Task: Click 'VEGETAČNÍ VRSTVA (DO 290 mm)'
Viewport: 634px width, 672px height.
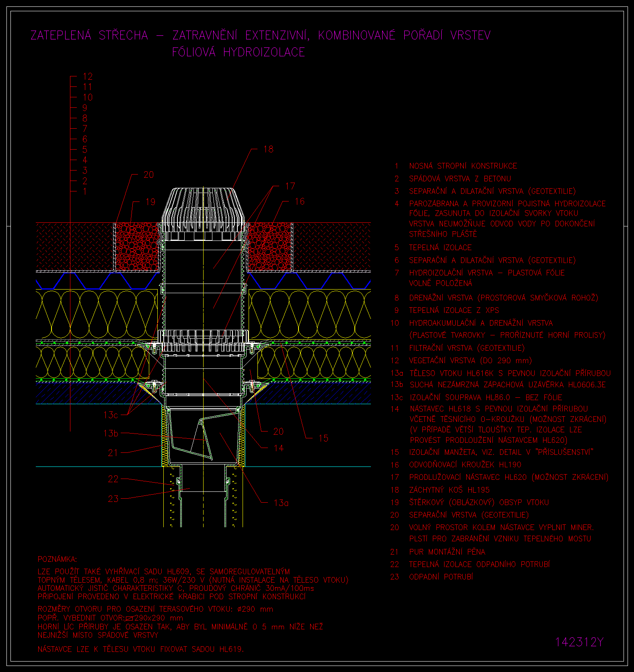Action: tap(471, 361)
